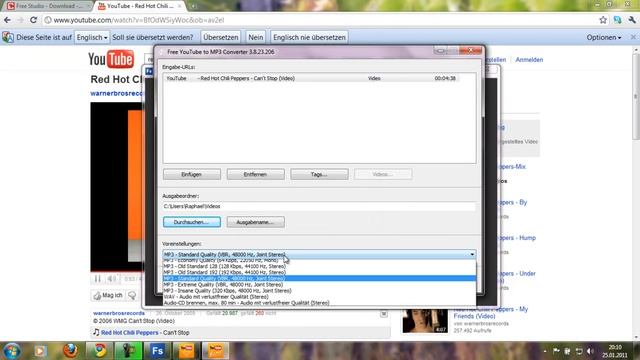Click the Mag ich like button
Image resolution: width=640 pixels, height=360 pixels.
[x=108, y=295]
